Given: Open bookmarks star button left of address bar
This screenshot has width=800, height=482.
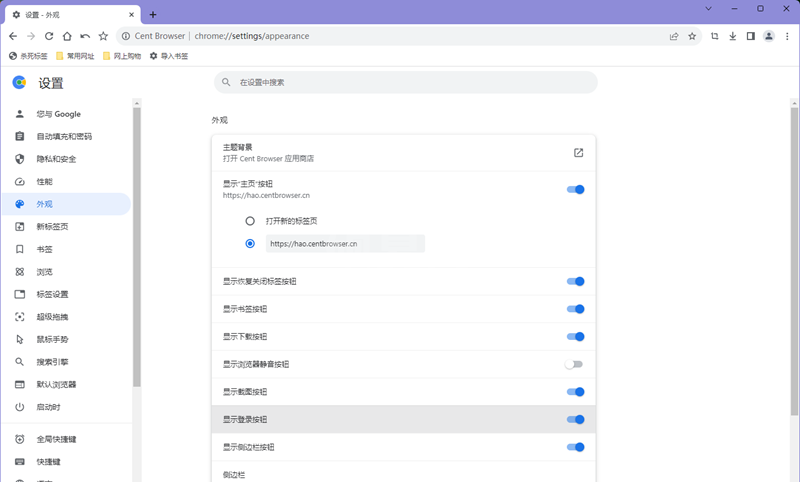Looking at the screenshot, I should [x=103, y=36].
